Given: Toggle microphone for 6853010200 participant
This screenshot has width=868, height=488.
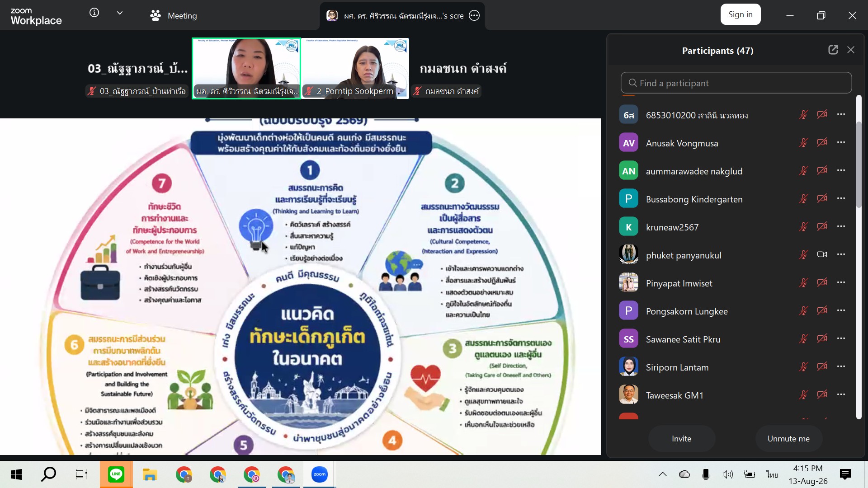Looking at the screenshot, I should [803, 115].
